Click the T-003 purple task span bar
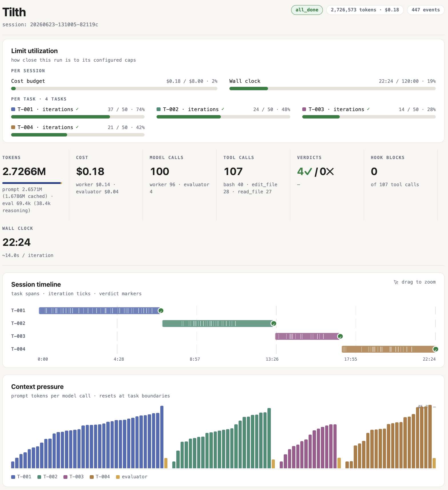The image size is (448, 490). (x=307, y=336)
